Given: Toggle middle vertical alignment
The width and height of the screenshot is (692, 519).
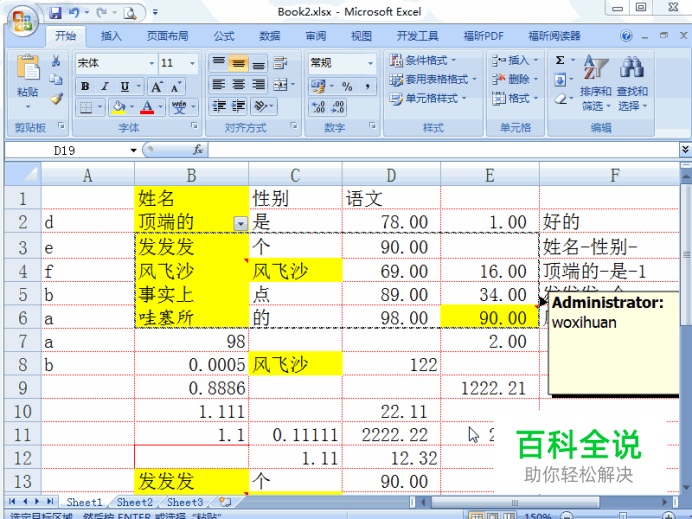Looking at the screenshot, I should [239, 64].
